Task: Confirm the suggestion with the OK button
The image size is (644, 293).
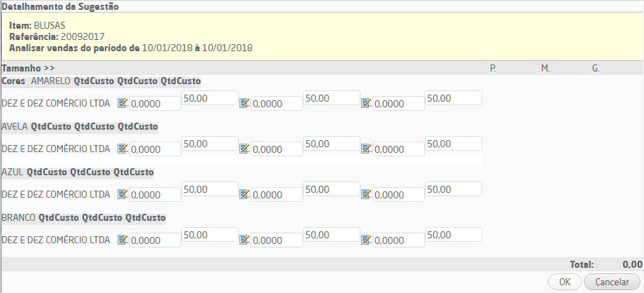Action: [x=565, y=282]
